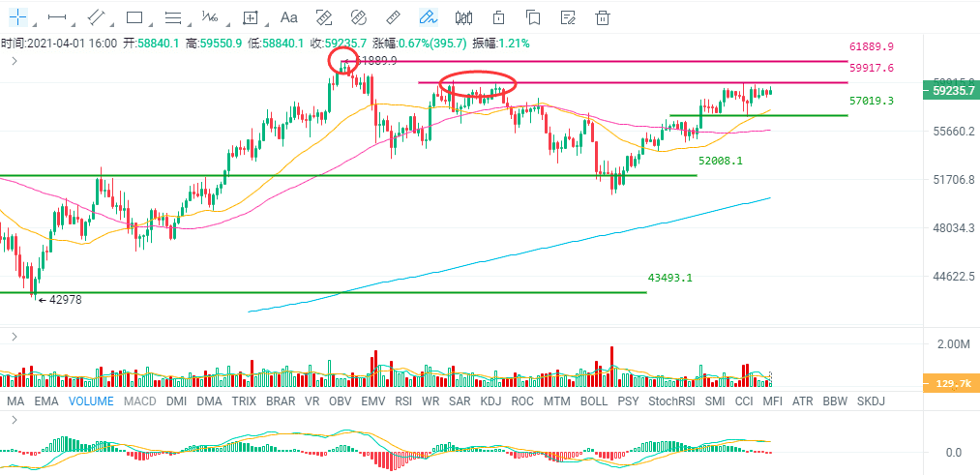Select the rectangle shape tool
This screenshot has height=475, width=980.
click(x=134, y=17)
